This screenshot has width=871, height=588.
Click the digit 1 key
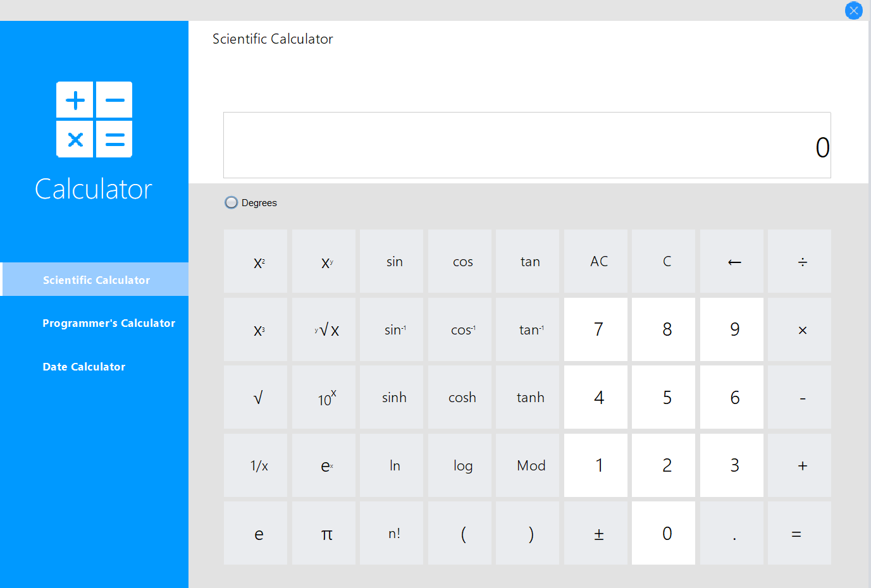click(596, 465)
